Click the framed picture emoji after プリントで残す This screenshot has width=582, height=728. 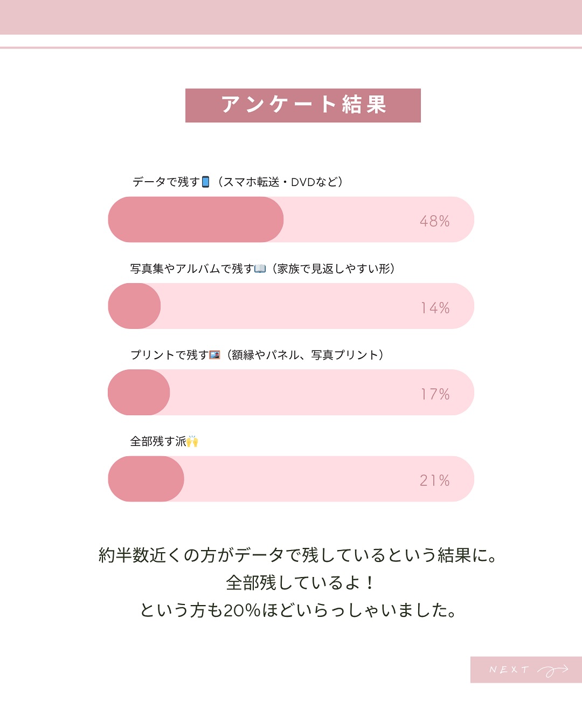coord(214,355)
